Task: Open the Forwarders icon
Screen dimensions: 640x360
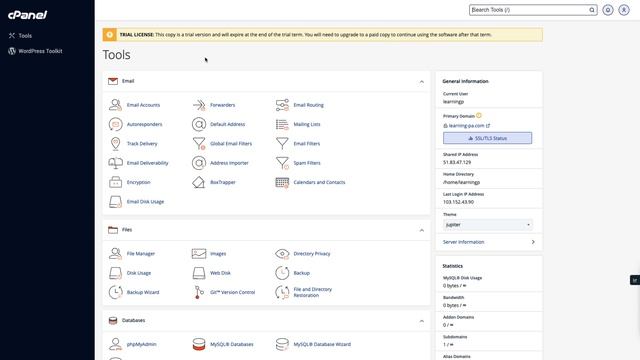Action: [x=199, y=105]
